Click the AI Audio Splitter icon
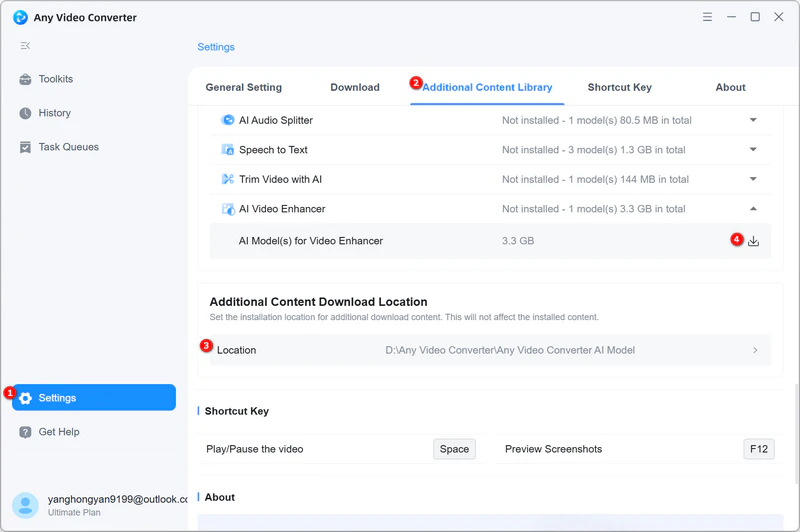Screen dimensions: 800x532 228,120
